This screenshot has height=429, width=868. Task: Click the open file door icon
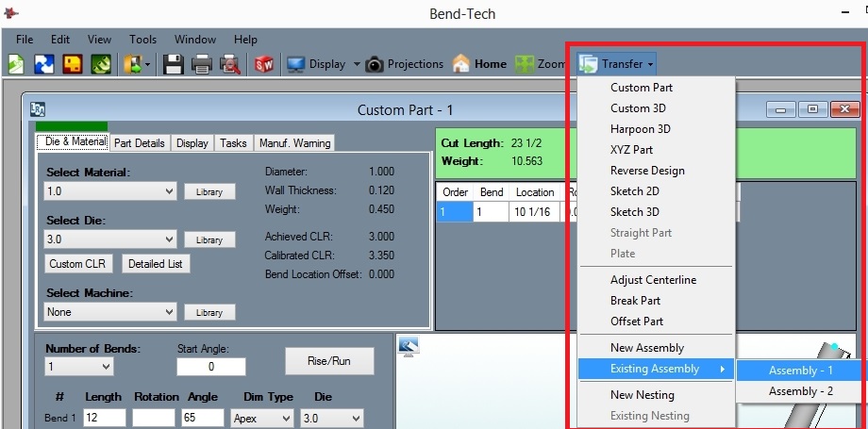pos(133,64)
